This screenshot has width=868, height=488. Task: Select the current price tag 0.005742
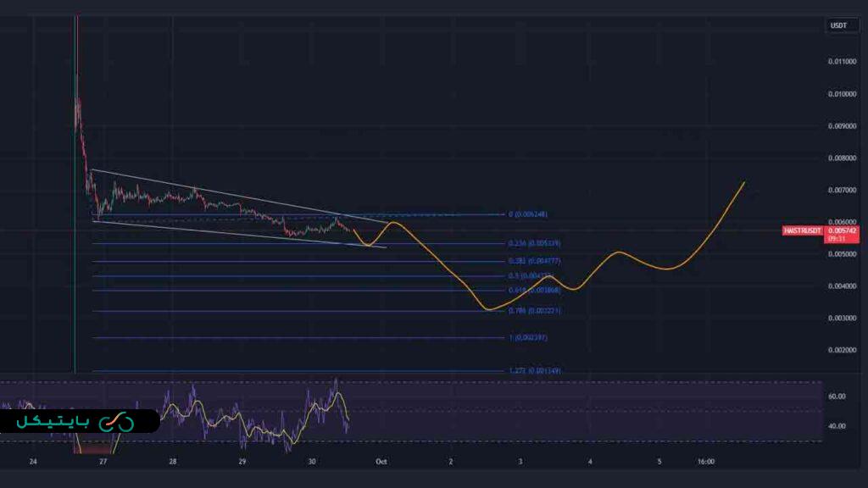pyautogui.click(x=843, y=230)
